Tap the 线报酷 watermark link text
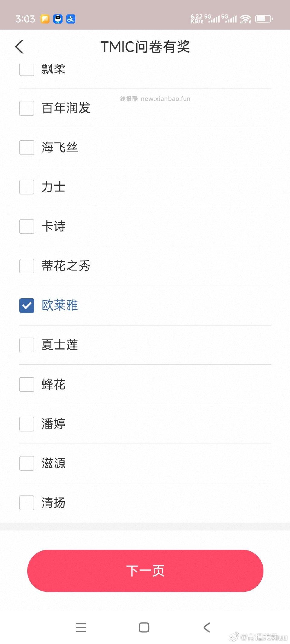Image resolution: width=290 pixels, height=644 pixels. tap(155, 99)
